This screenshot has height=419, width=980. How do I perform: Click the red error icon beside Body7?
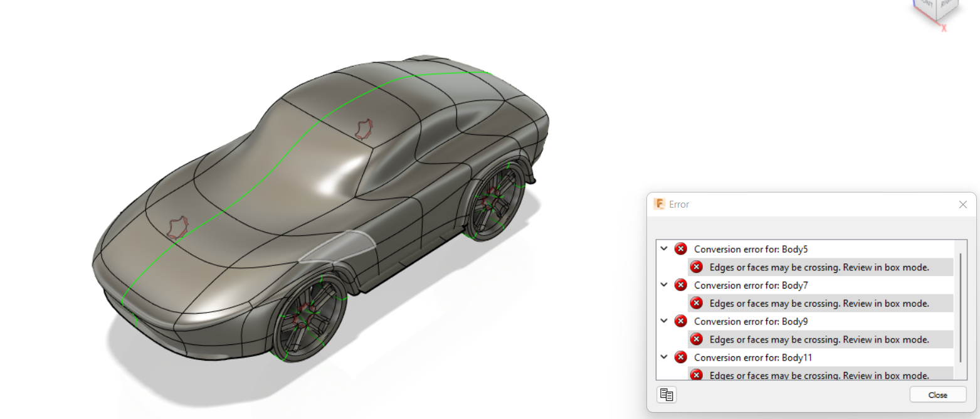coord(681,285)
